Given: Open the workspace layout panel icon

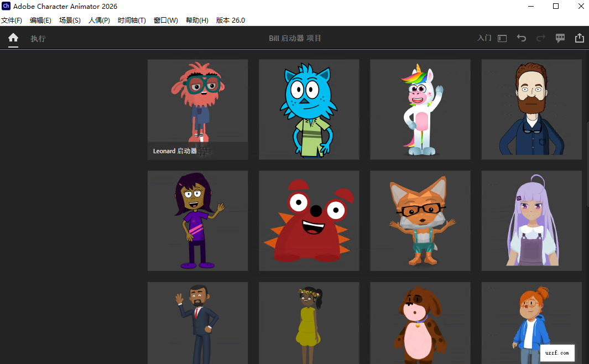Looking at the screenshot, I should click(x=502, y=38).
